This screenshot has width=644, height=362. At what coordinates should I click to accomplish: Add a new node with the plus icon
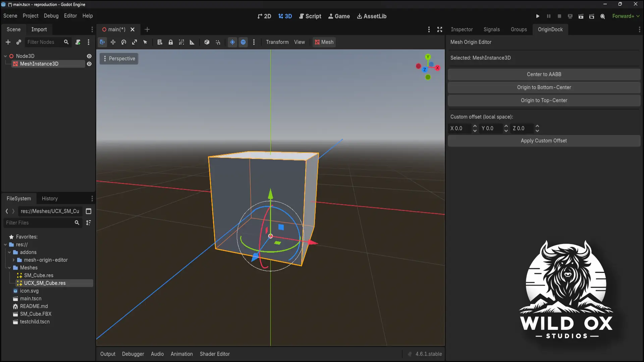pyautogui.click(x=8, y=42)
